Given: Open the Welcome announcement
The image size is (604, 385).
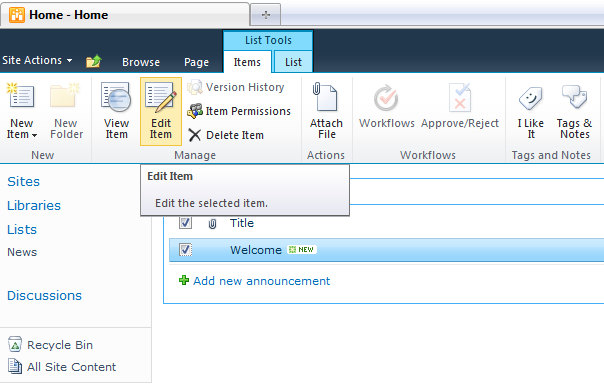Looking at the screenshot, I should (x=256, y=250).
